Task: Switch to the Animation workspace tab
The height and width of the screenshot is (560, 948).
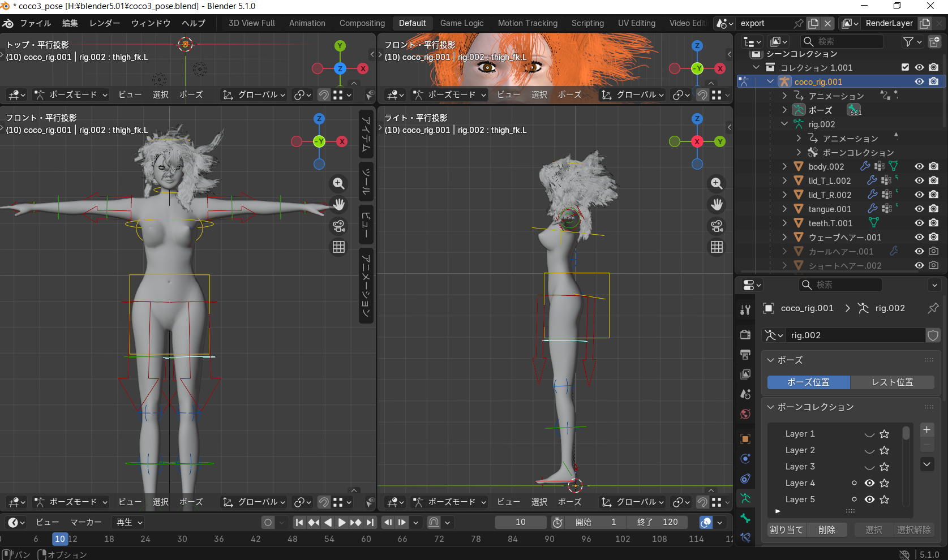Action: point(307,23)
